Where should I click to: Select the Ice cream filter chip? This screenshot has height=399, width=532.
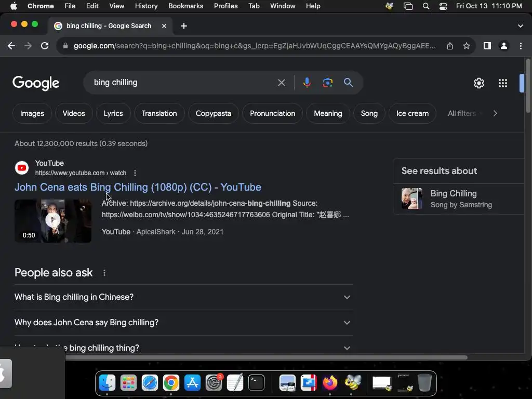(x=412, y=113)
